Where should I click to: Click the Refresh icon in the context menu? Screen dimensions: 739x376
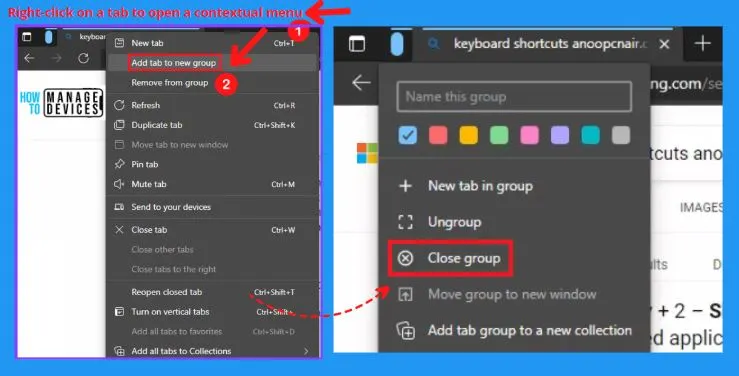(119, 105)
